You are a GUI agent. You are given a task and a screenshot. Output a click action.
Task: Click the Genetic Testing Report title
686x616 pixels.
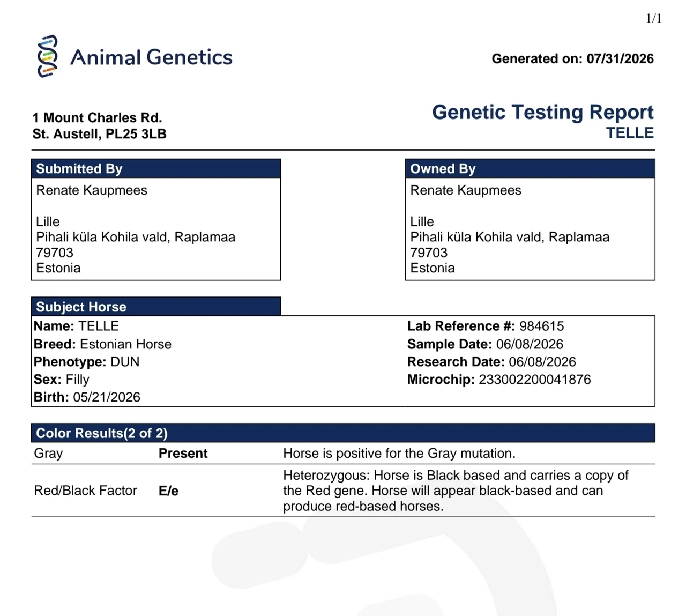point(542,112)
